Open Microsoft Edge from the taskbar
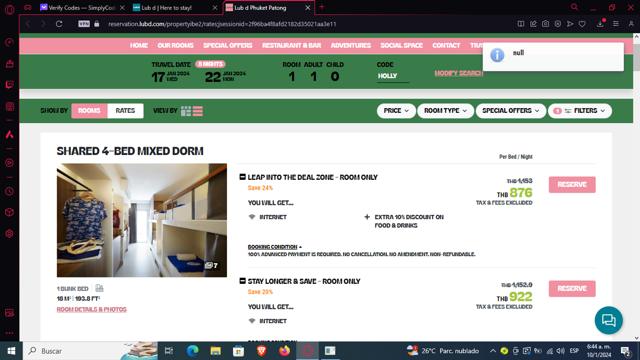This screenshot has height=360, width=640. [x=193, y=351]
